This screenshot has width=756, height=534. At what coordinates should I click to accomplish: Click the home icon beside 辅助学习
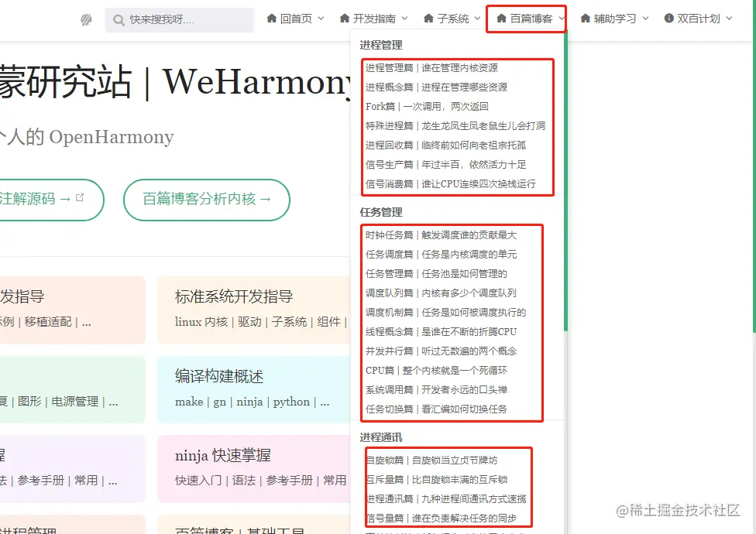[585, 19]
